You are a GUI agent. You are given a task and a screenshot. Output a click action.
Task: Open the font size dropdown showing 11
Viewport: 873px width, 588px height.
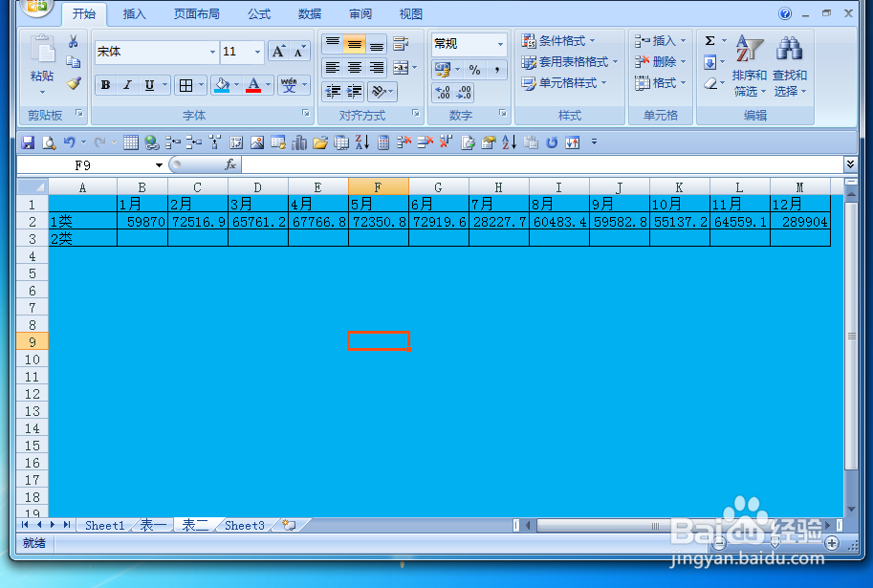pos(257,52)
